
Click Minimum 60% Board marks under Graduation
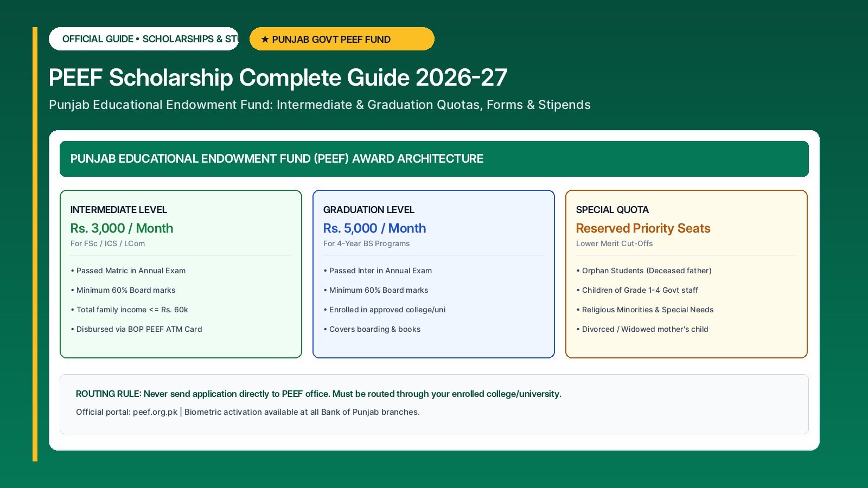(x=376, y=290)
